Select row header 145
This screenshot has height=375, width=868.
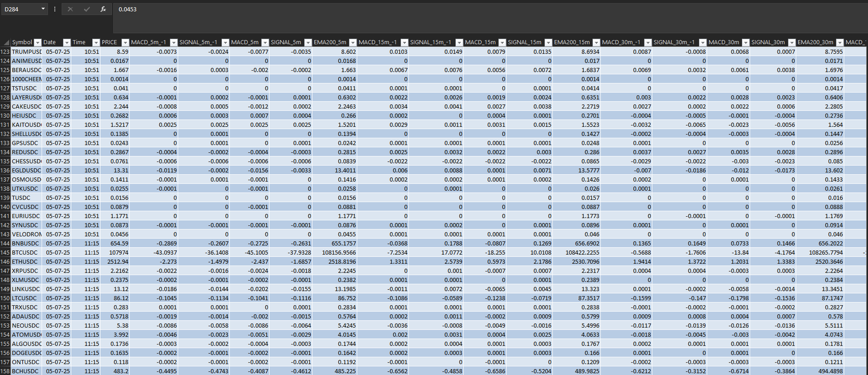point(5,253)
